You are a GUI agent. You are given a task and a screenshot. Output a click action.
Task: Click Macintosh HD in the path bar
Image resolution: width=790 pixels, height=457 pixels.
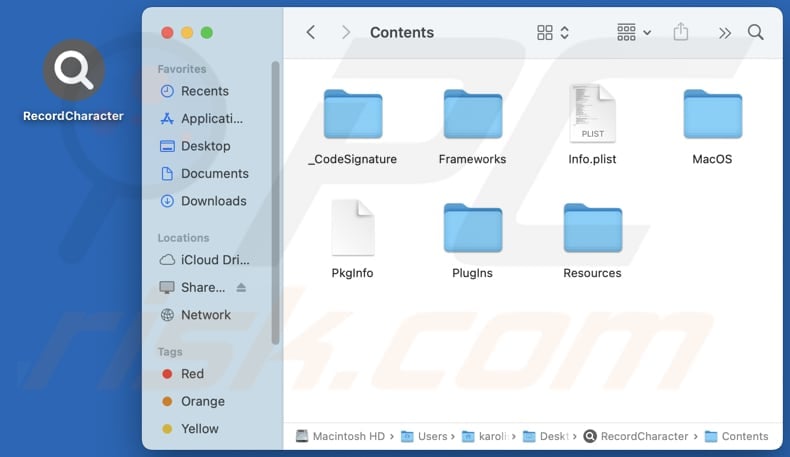[341, 436]
